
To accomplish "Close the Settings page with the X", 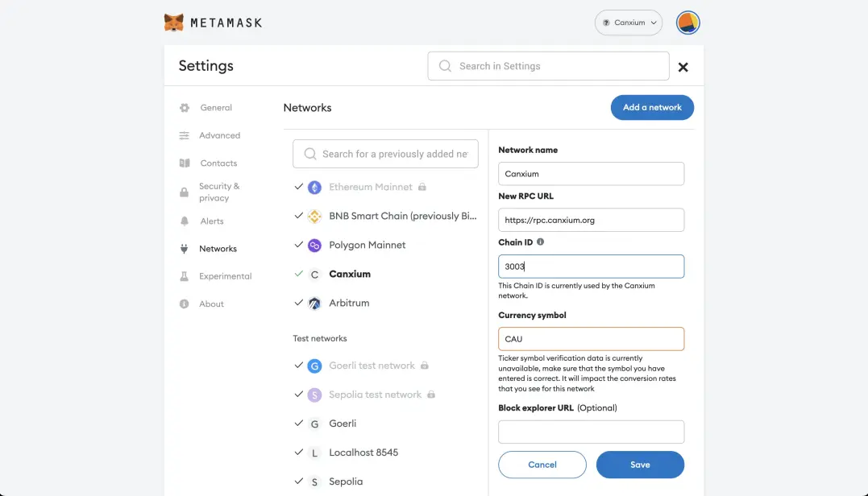I will [683, 67].
